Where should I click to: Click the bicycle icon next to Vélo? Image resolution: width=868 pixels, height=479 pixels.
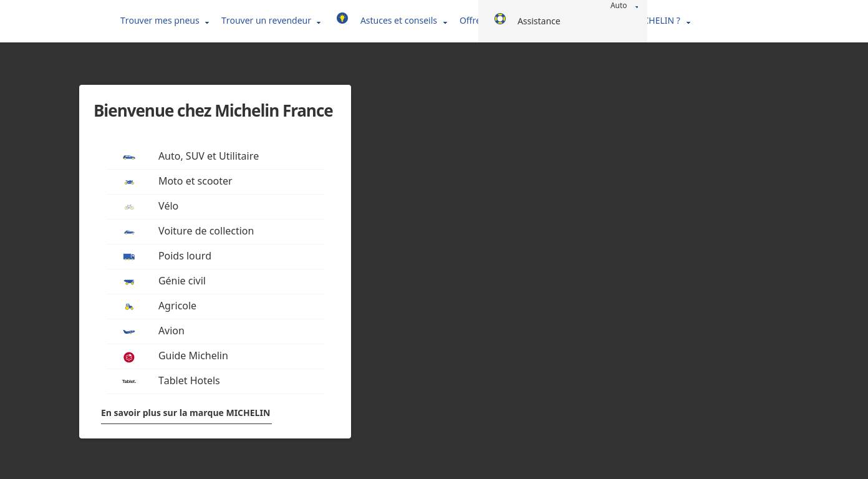click(x=129, y=206)
